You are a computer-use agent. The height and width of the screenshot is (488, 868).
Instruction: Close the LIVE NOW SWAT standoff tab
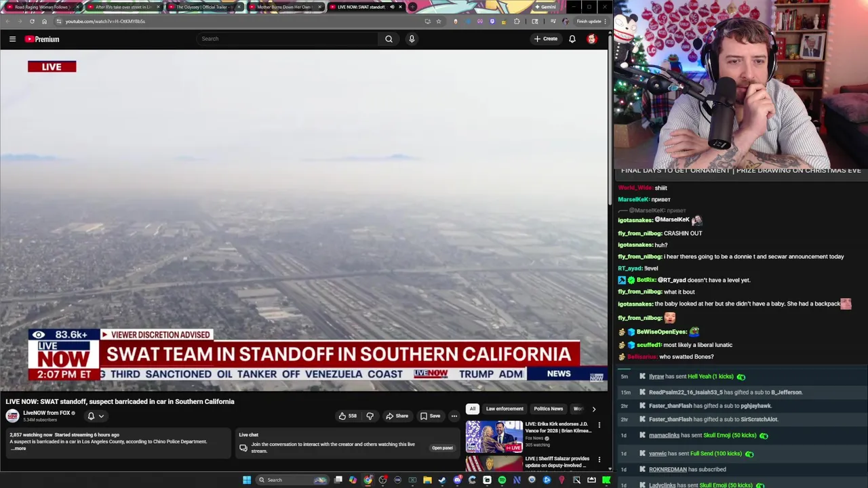400,7
